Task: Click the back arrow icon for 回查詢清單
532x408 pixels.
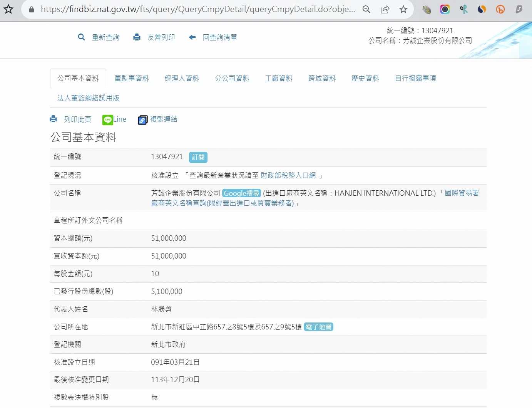Action: click(192, 37)
